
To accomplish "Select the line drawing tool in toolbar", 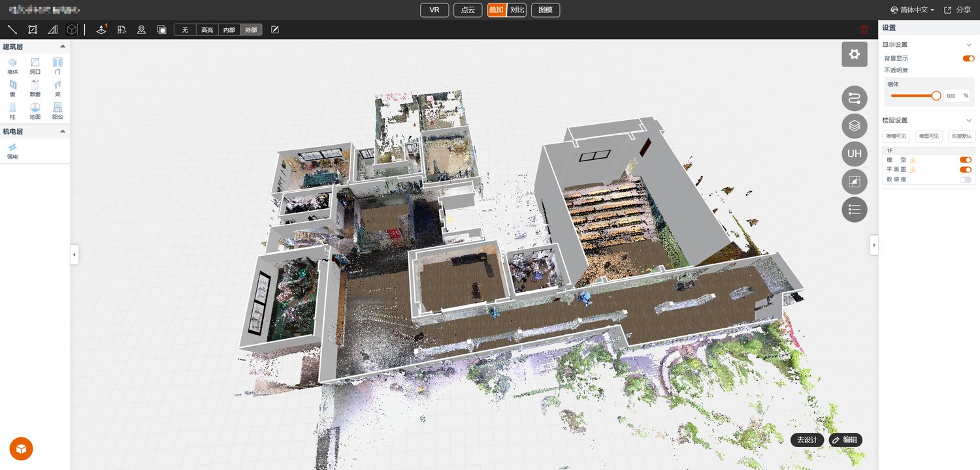I will 12,29.
